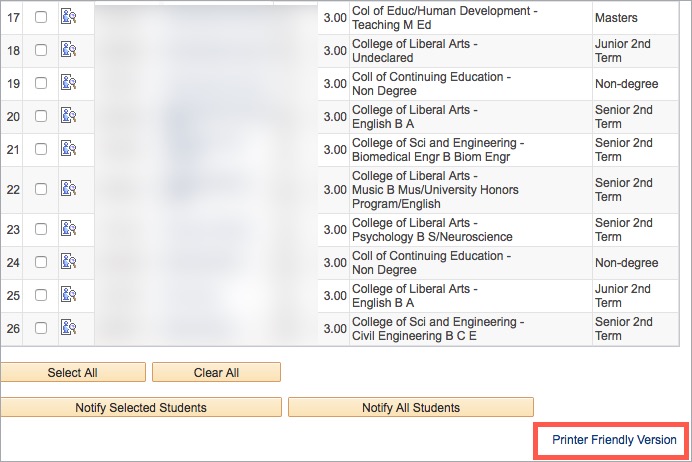Check the row 23 checkbox
The width and height of the screenshot is (692, 462).
41,229
